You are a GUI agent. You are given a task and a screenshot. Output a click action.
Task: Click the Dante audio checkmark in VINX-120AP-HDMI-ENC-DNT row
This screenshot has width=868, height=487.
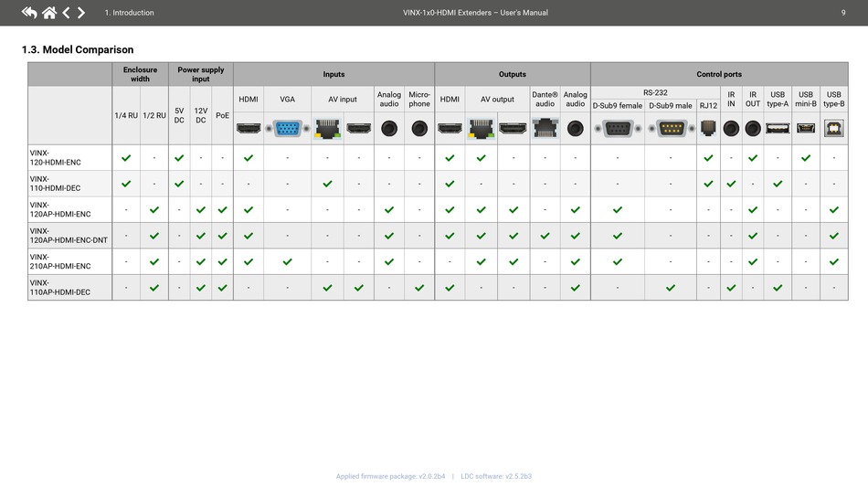(545, 236)
